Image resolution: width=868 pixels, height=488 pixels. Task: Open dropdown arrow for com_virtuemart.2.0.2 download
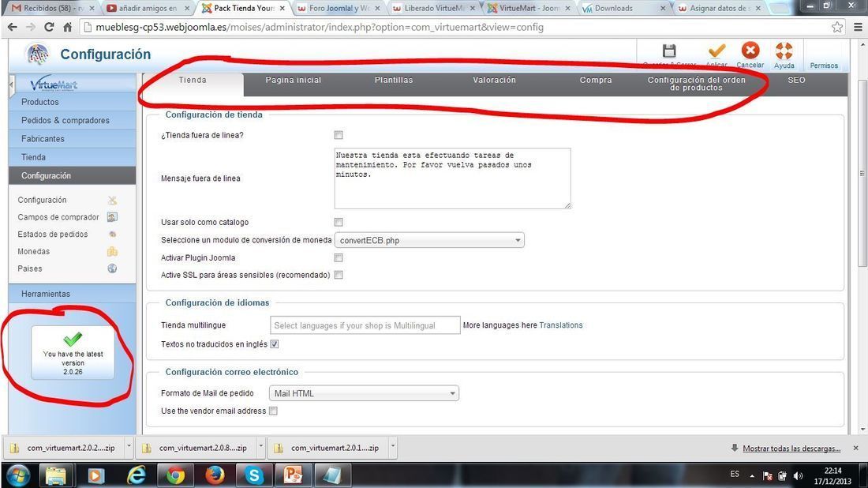point(129,446)
